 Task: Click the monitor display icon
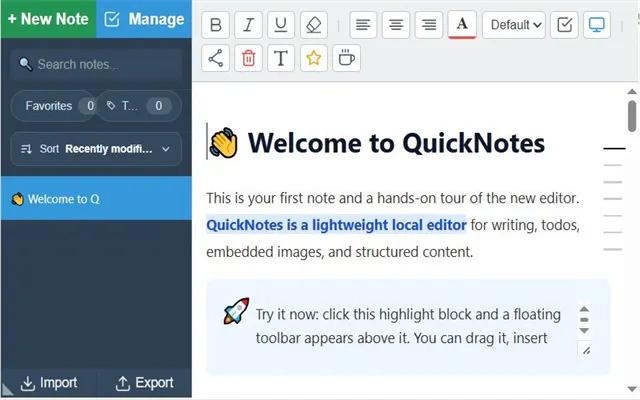597,25
